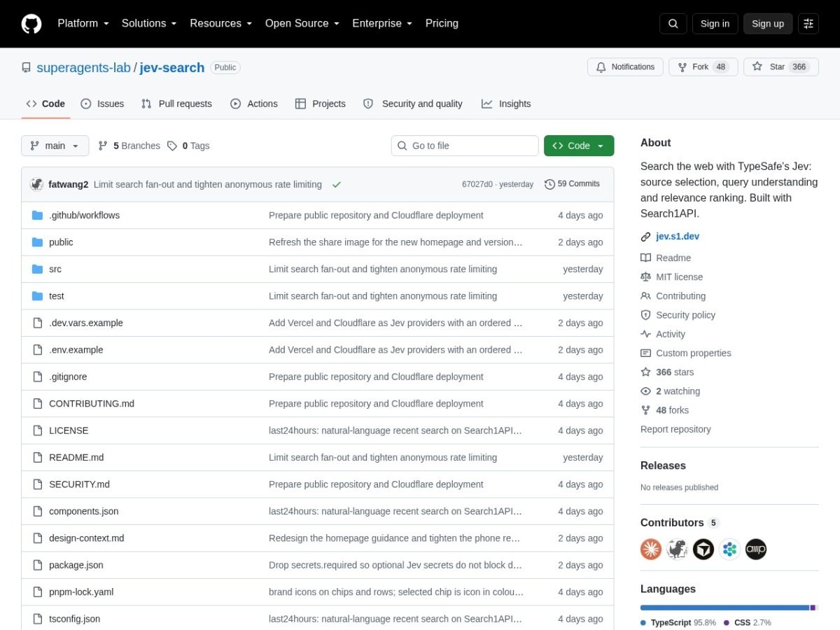Visit the jev.s1.dev website link
This screenshot has width=840, height=630.
(678, 237)
